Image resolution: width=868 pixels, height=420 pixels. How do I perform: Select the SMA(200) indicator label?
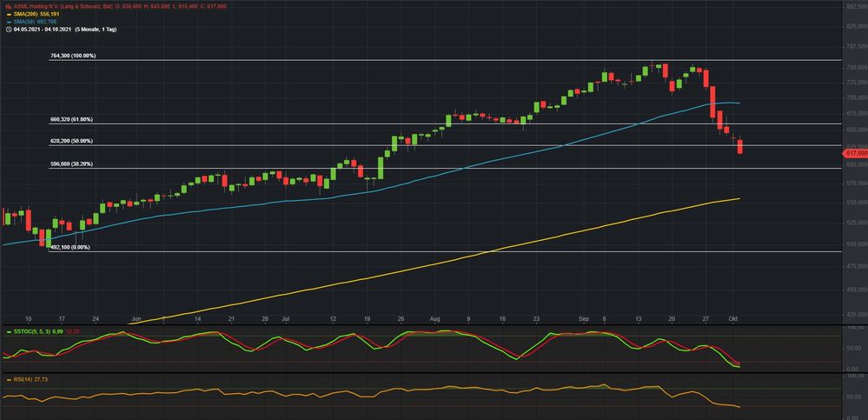24,14
